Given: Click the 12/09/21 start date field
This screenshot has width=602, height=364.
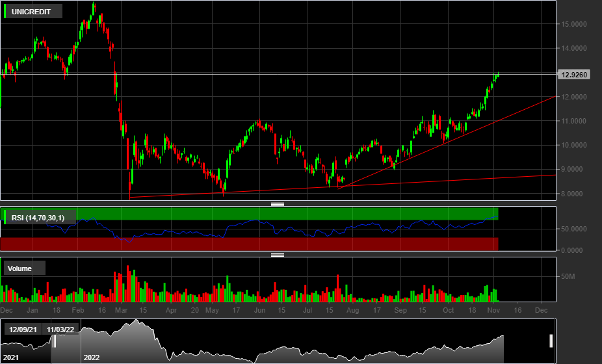Looking at the screenshot, I should (23, 330).
